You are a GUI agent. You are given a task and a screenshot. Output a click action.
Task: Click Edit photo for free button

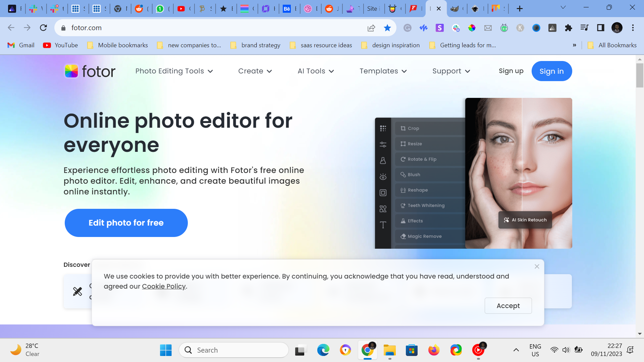point(126,223)
